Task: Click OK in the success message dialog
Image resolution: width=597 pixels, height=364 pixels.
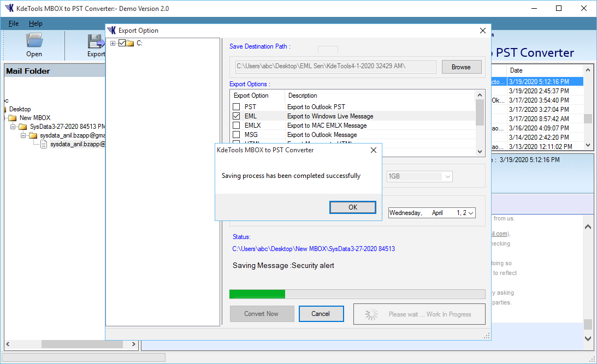Action: (x=352, y=207)
